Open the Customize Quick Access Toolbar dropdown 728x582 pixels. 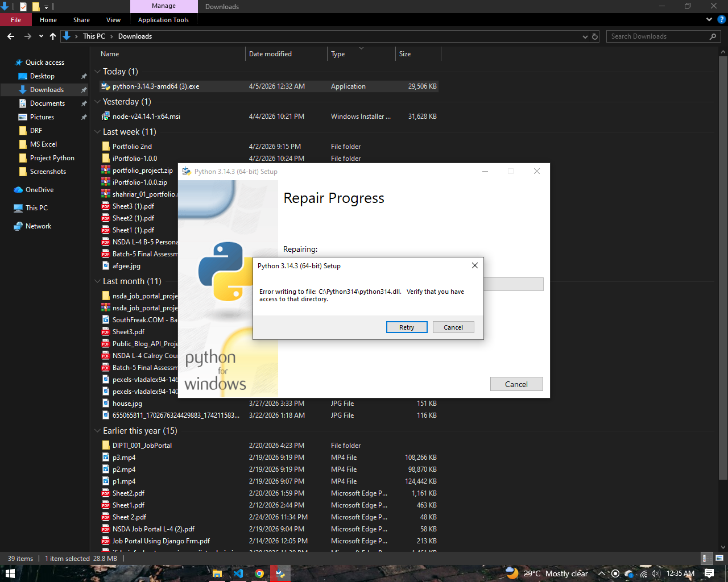click(x=47, y=7)
